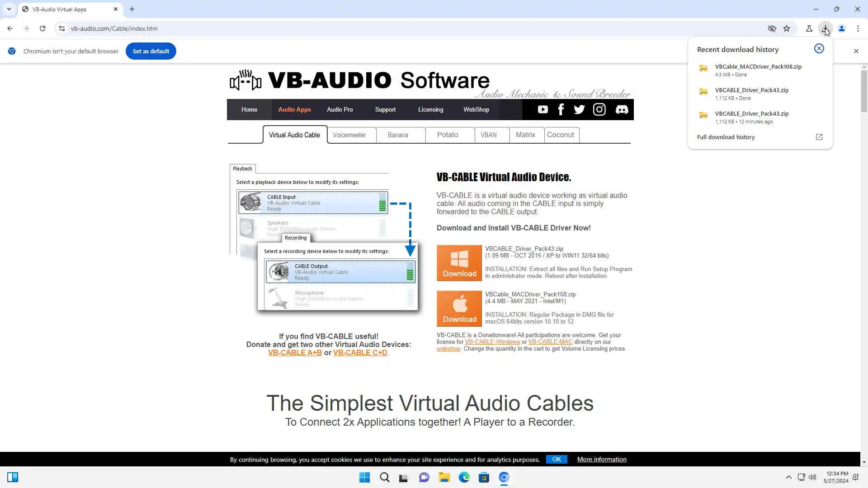868x488 pixels.
Task: Bookmark this page with star icon
Action: (x=787, y=28)
